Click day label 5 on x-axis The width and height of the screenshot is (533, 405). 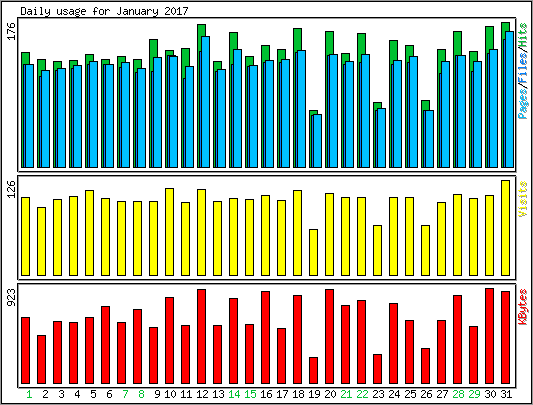click(93, 394)
